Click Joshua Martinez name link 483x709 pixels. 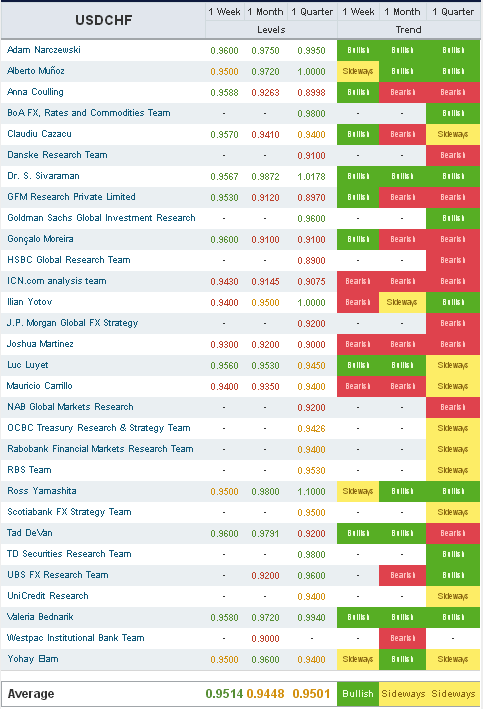(40, 344)
